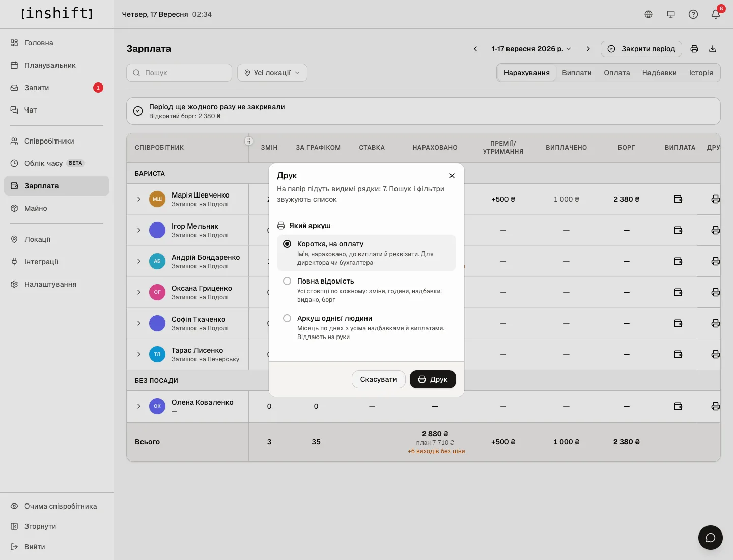The image size is (733, 560).
Task: Open notifications bell with badge 8
Action: click(x=716, y=14)
